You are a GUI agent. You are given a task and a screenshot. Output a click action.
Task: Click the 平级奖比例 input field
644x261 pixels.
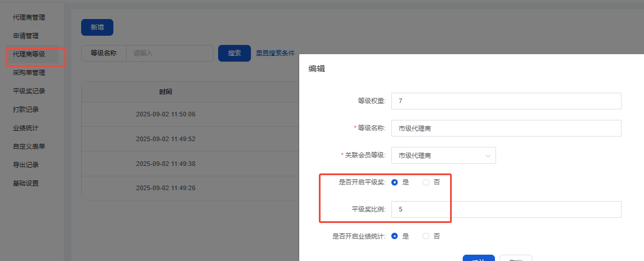tap(506, 210)
